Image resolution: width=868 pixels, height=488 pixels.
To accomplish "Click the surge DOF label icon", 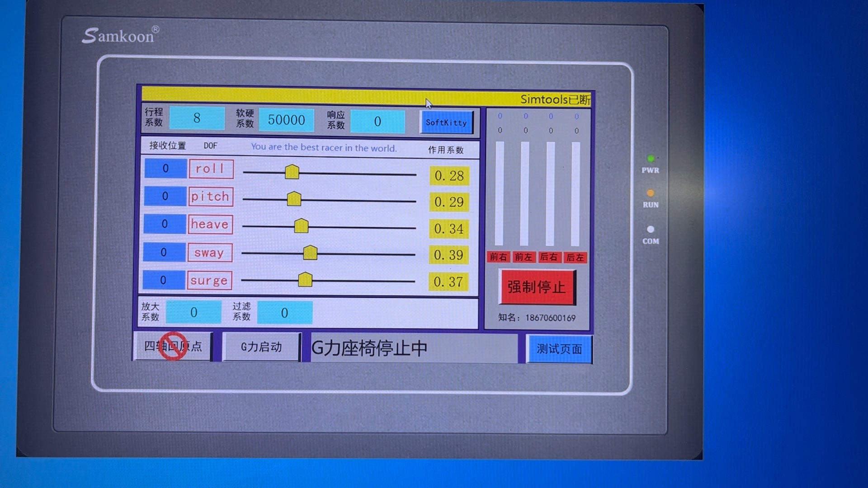I will click(209, 280).
